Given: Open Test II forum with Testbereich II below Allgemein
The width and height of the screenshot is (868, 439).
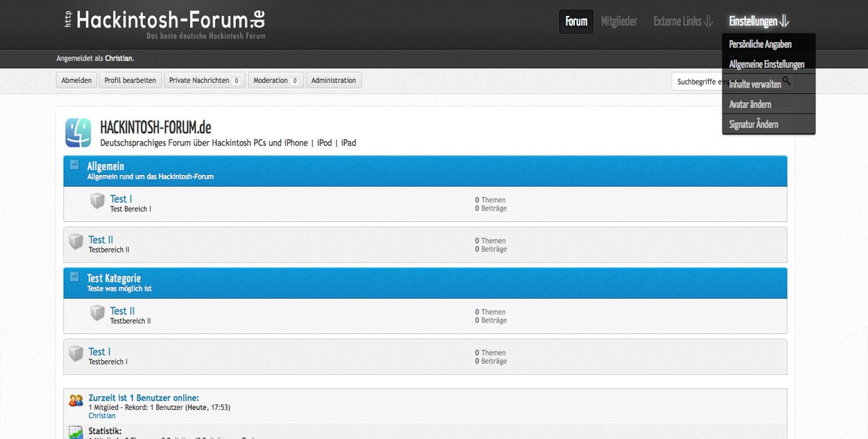Looking at the screenshot, I should 101,239.
